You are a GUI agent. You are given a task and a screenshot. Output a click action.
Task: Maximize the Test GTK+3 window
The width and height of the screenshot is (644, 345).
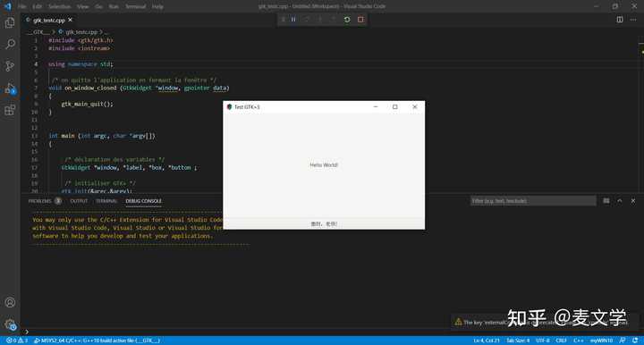coord(395,106)
